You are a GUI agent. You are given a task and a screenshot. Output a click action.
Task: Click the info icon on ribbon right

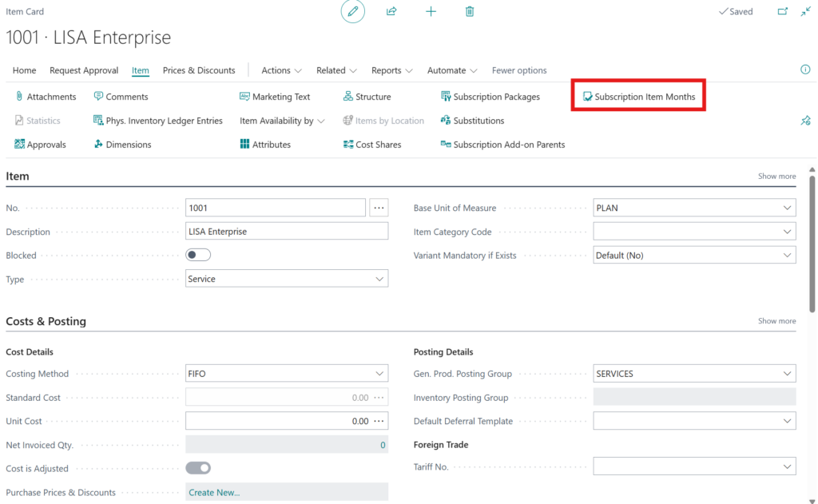click(805, 69)
